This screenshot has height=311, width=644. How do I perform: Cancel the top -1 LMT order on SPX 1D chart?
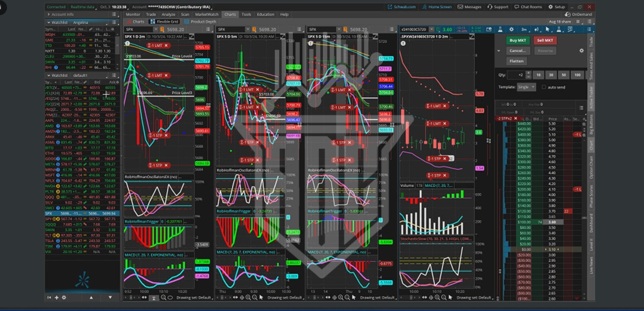coord(166,45)
